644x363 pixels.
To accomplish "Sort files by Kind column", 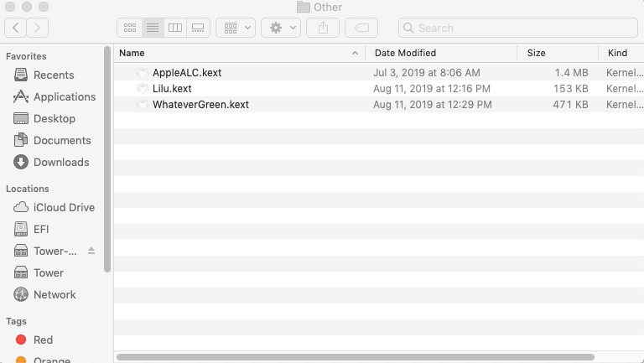I will (x=617, y=53).
